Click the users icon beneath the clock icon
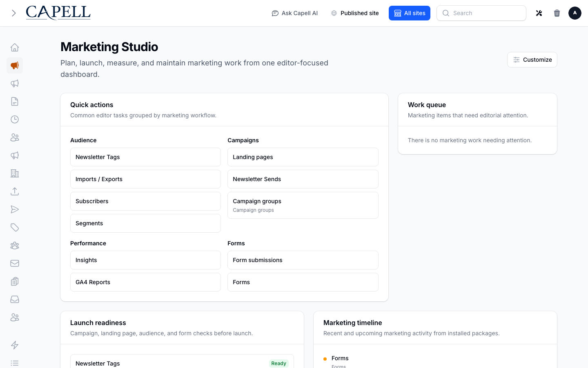This screenshot has height=368, width=588. click(15, 137)
